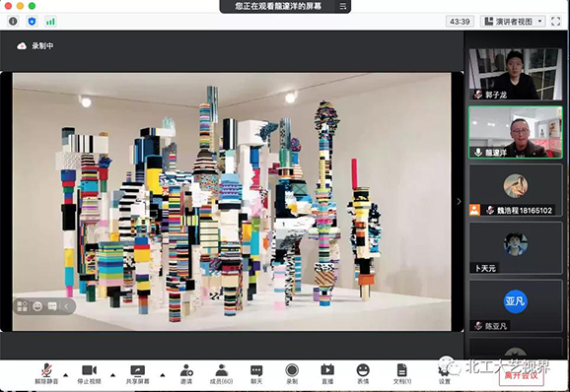Expand the arrow next to unmute
The width and height of the screenshot is (570, 392).
(66, 374)
